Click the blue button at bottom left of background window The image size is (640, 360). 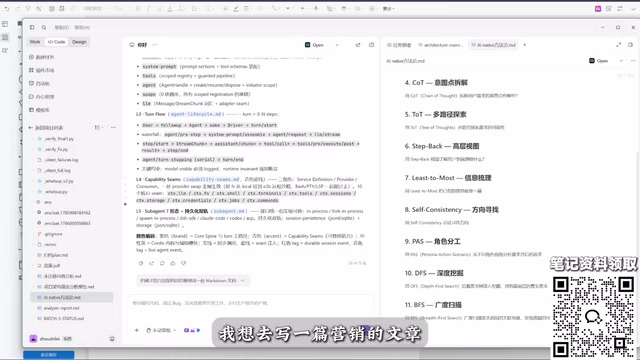click(49, 355)
